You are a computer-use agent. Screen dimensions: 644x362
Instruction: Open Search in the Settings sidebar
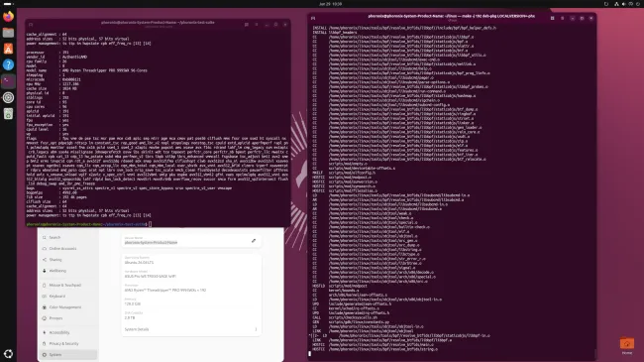[x=67, y=237]
